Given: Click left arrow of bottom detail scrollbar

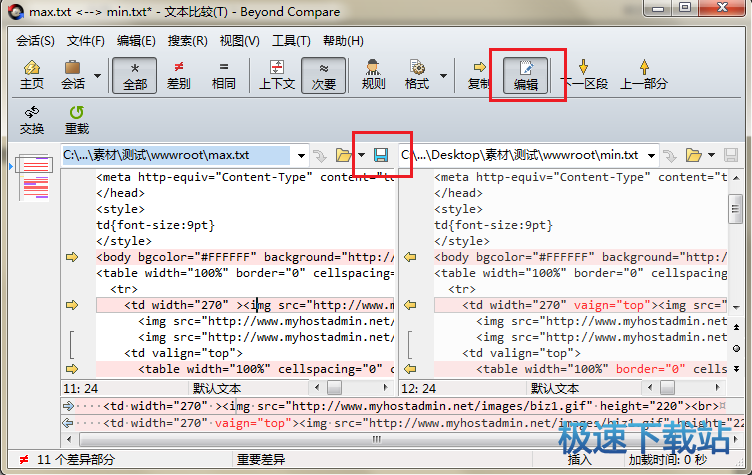Looking at the screenshot, I should click(69, 439).
